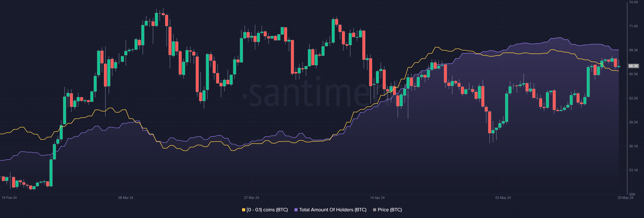Select the 19 Feb 24 date label
This screenshot has height=218, width=644.
9,198
